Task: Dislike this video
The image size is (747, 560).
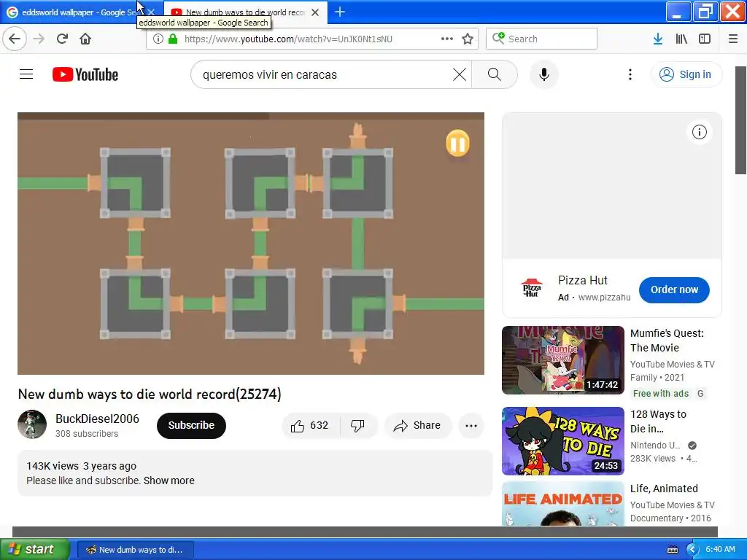Action: [357, 426]
